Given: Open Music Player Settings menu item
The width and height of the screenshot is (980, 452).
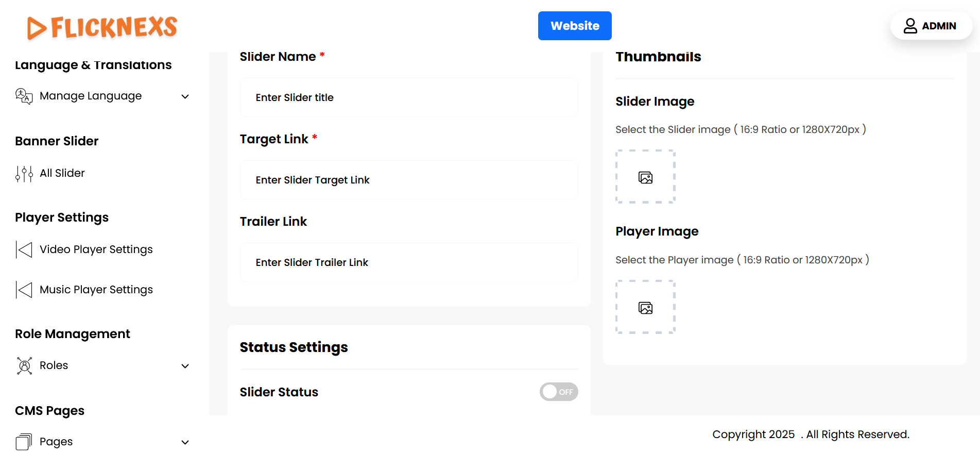Looking at the screenshot, I should pos(96,290).
